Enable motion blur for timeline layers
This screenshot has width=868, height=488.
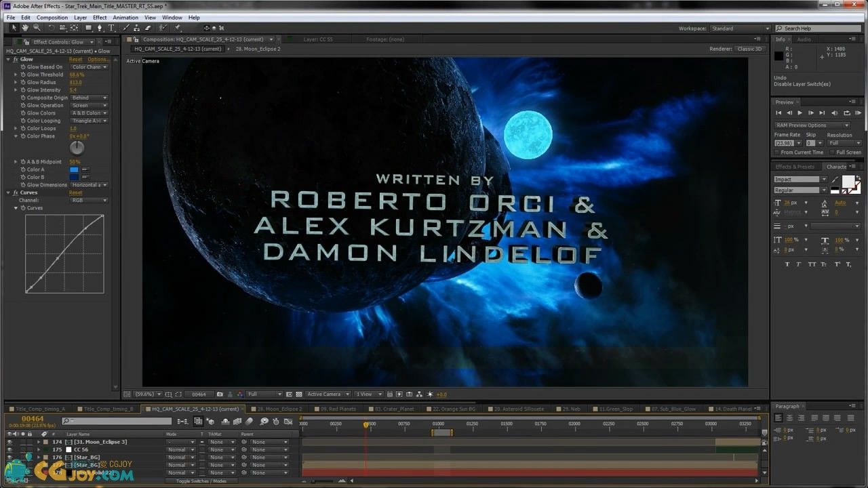(249, 422)
